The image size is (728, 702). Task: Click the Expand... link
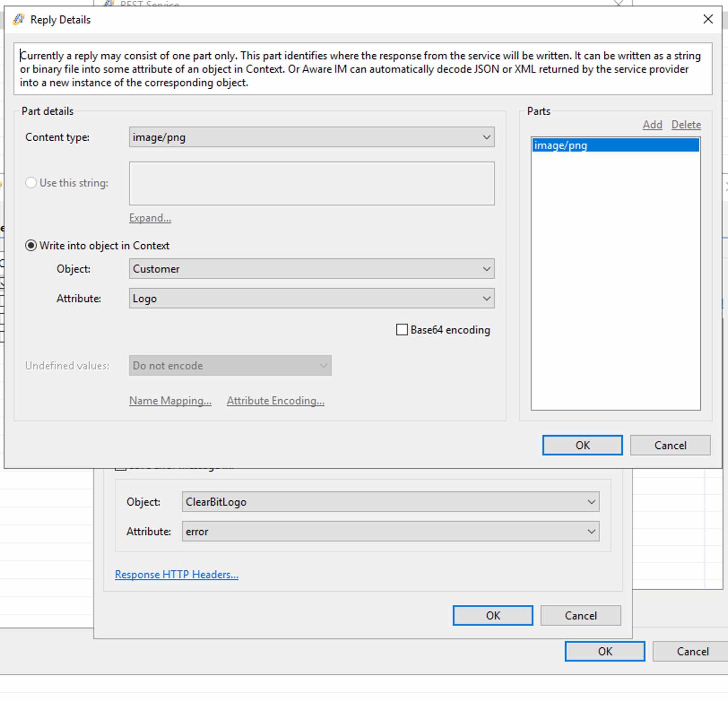pyautogui.click(x=150, y=218)
